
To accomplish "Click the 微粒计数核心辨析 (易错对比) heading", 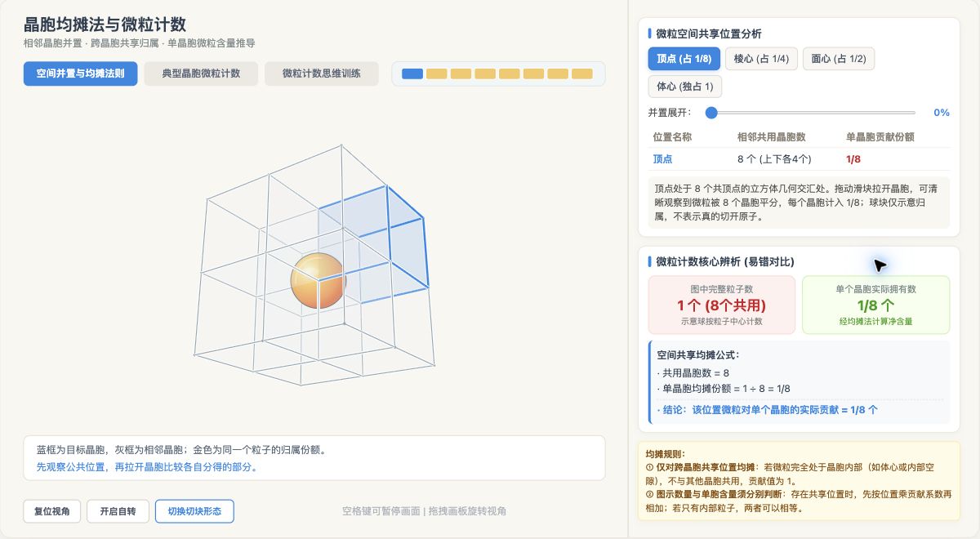I will [x=725, y=261].
